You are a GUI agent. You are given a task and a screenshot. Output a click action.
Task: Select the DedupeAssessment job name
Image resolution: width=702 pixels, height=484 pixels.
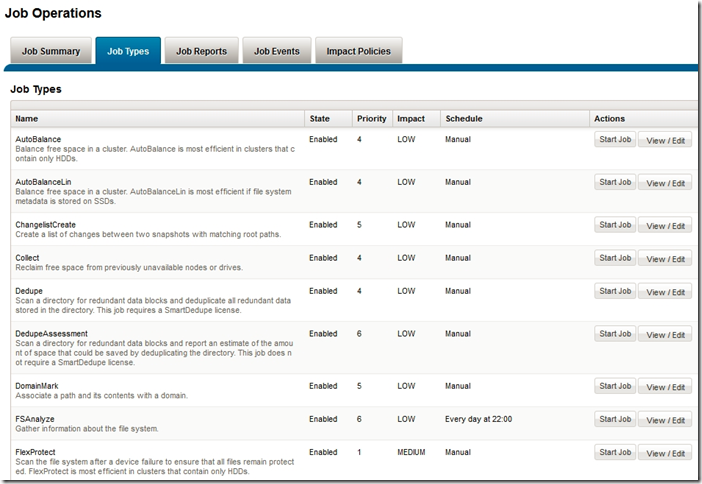(x=51, y=334)
